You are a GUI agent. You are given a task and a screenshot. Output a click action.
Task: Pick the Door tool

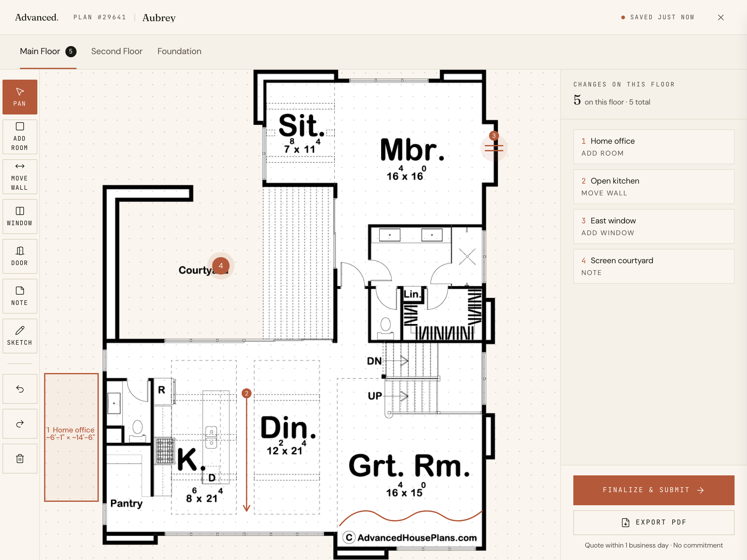(x=20, y=256)
